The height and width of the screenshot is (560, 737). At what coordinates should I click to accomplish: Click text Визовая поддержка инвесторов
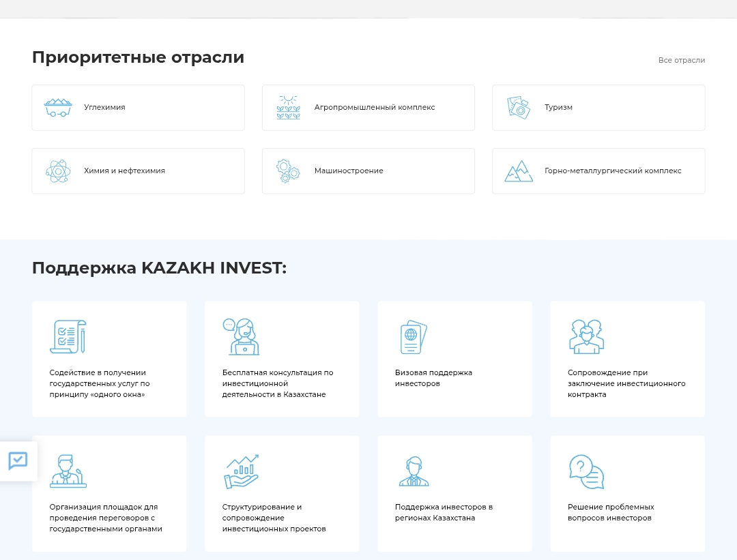433,378
